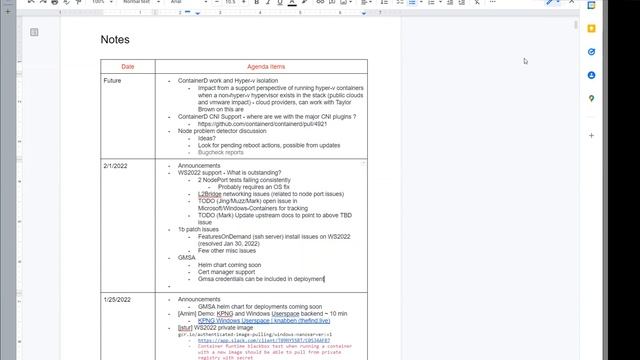
Task: Decrease font size with minus button
Action: tap(217, 2)
